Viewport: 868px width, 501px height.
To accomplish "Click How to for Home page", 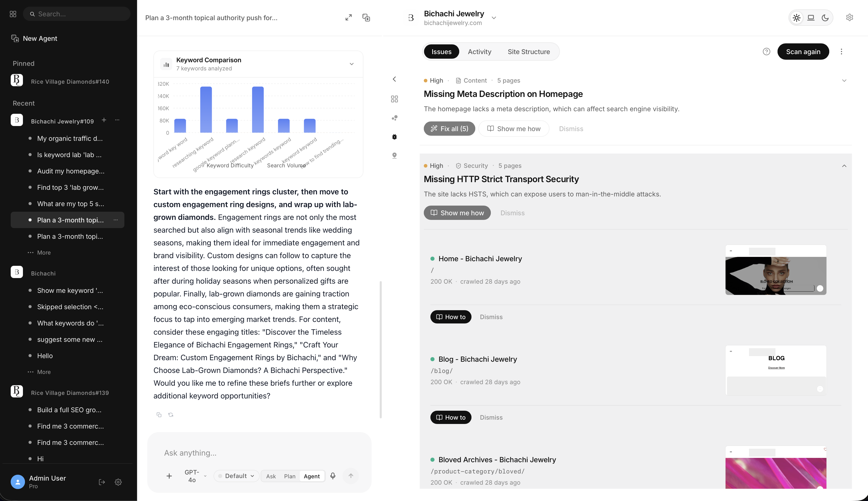I will (x=451, y=317).
